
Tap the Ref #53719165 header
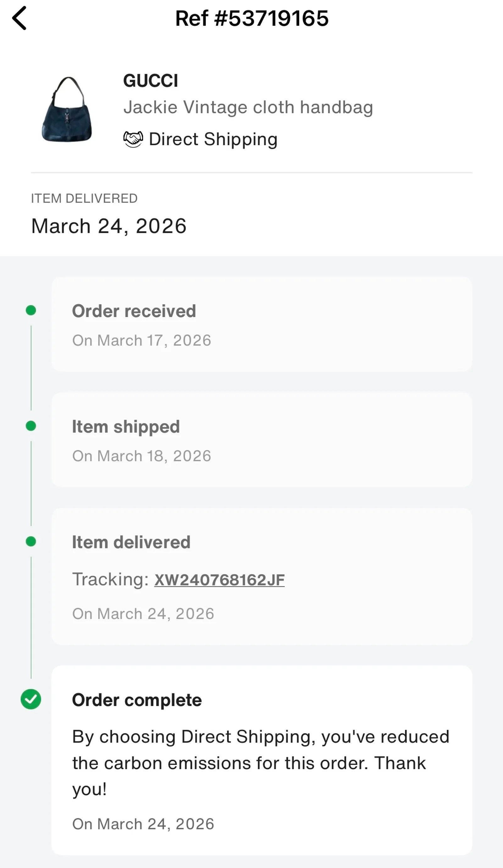[252, 18]
